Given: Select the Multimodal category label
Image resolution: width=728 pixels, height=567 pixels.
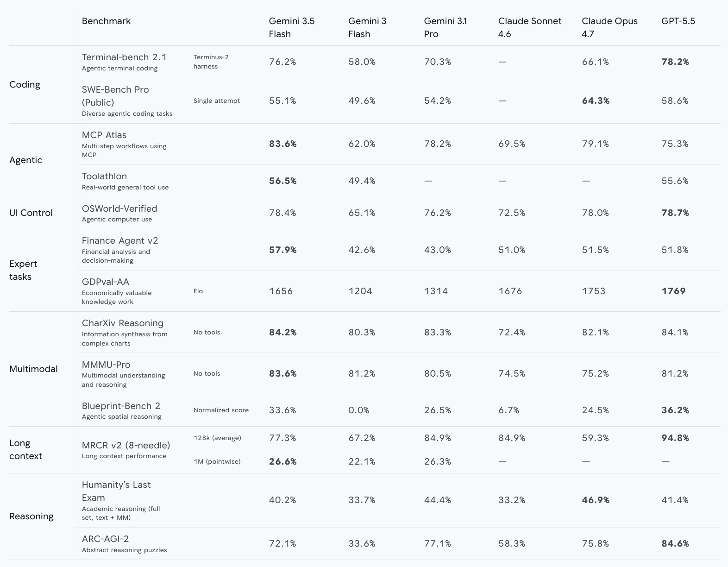Looking at the screenshot, I should click(33, 369).
